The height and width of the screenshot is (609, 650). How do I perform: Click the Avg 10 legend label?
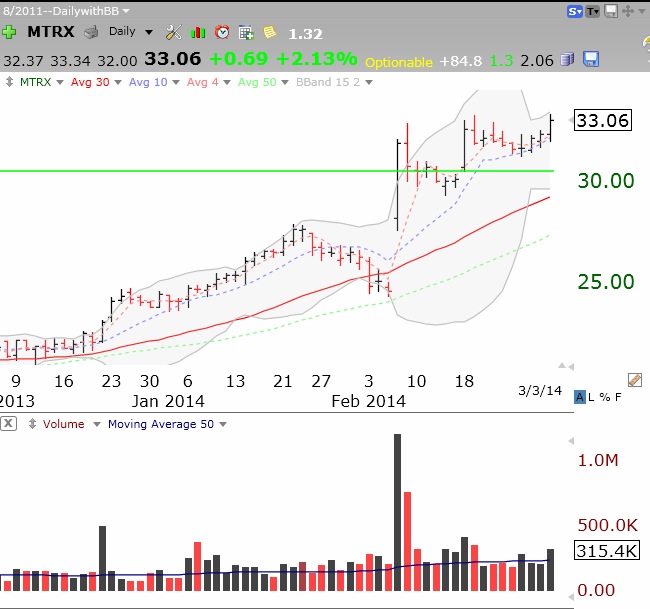(x=148, y=82)
